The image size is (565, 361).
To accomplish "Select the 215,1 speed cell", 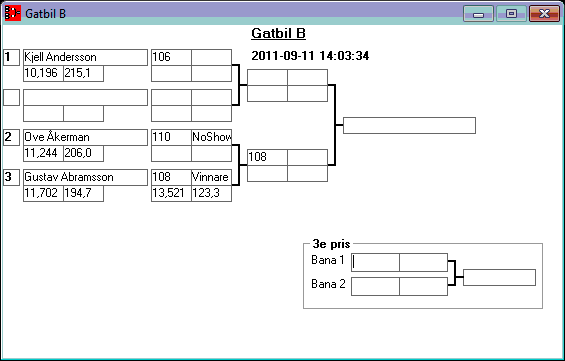I will coord(84,73).
